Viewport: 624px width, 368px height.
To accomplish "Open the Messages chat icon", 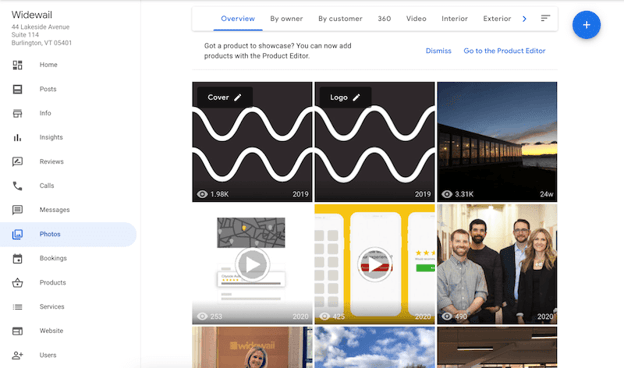I will (18, 210).
